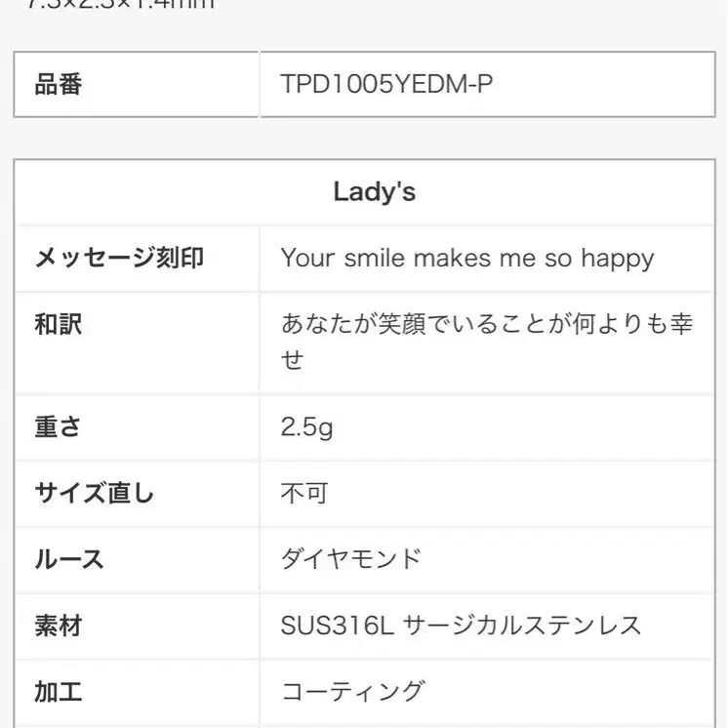Click the second line せ of the translation
Image resolution: width=728 pixels, height=728 pixels.
pos(292,360)
